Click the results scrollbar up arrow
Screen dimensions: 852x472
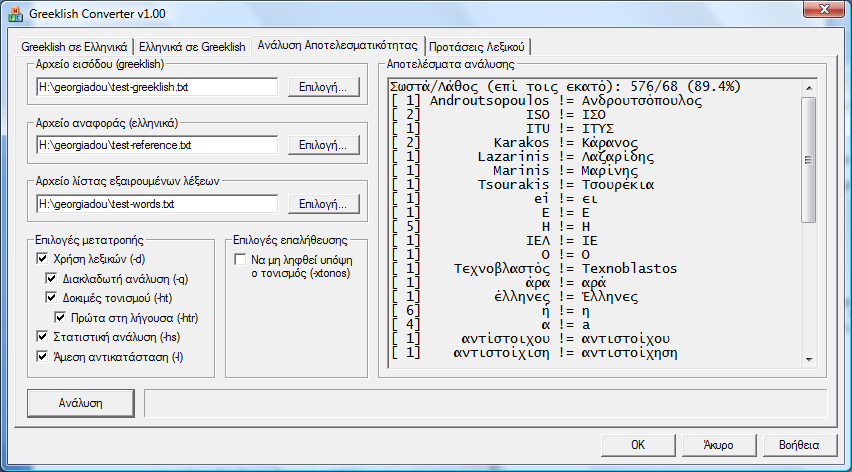pyautogui.click(x=809, y=88)
